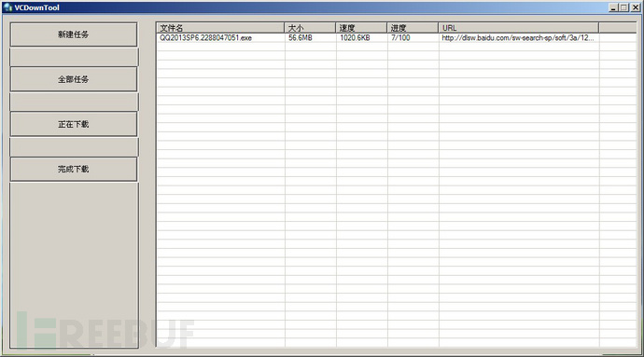Open the 完成下载 list
This screenshot has width=644, height=357.
(74, 169)
